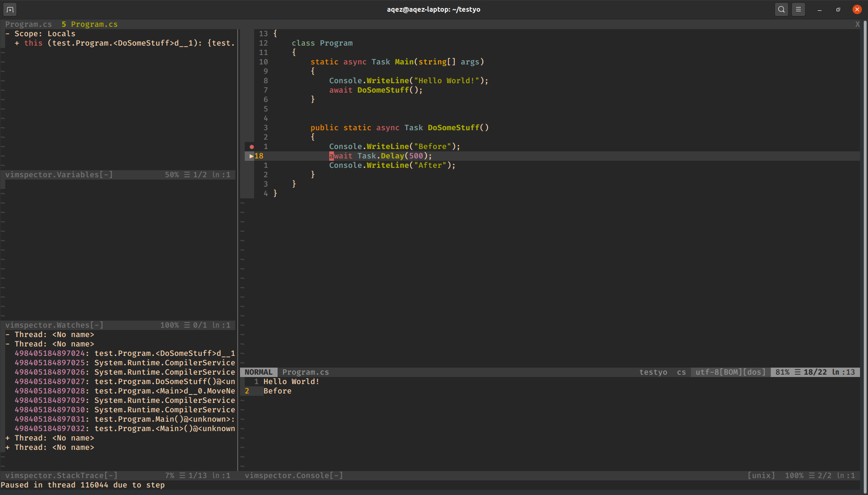Click the 'public static async Task DoSomeStuff()' line

(400, 128)
